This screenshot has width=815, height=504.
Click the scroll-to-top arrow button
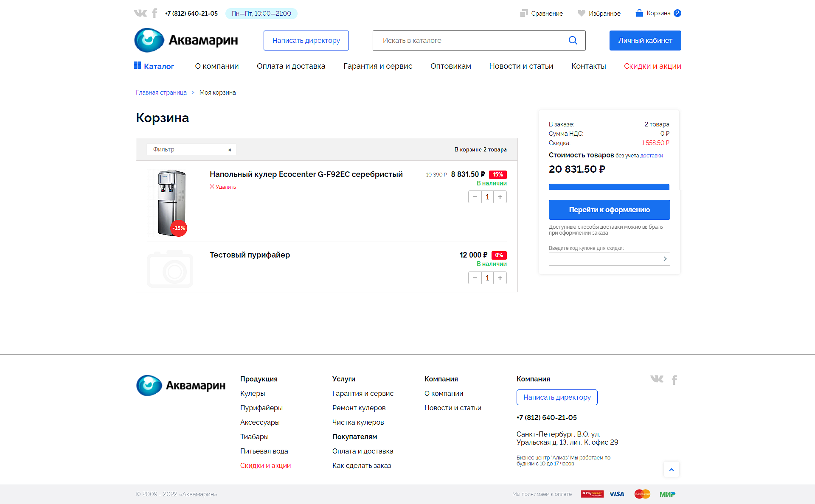point(672,469)
